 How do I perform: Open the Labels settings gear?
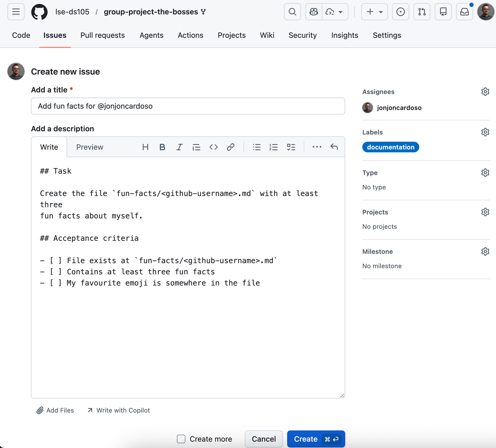[x=485, y=132]
